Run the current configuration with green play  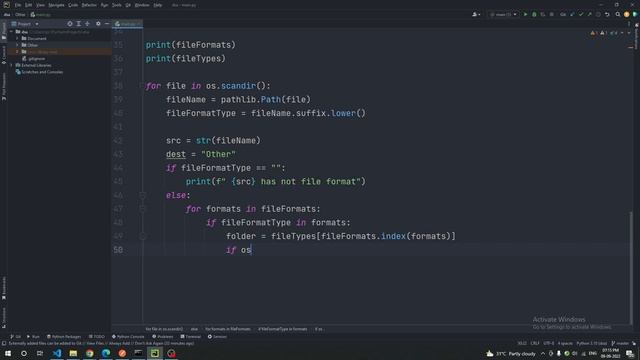pyautogui.click(x=525, y=14)
